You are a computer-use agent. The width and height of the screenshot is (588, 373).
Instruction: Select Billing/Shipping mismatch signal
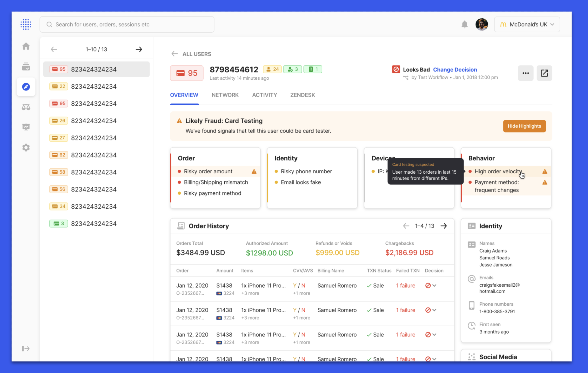(216, 182)
